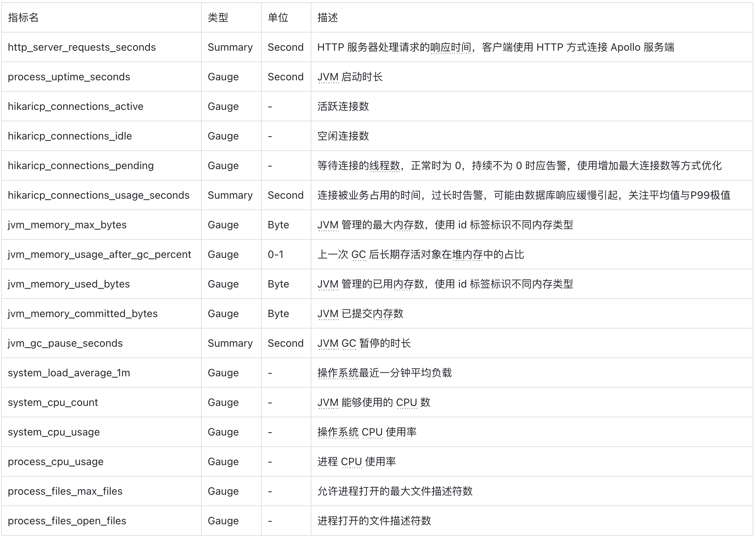756x538 pixels.
Task: Select the system_load_average_1m cell
Action: coord(69,373)
